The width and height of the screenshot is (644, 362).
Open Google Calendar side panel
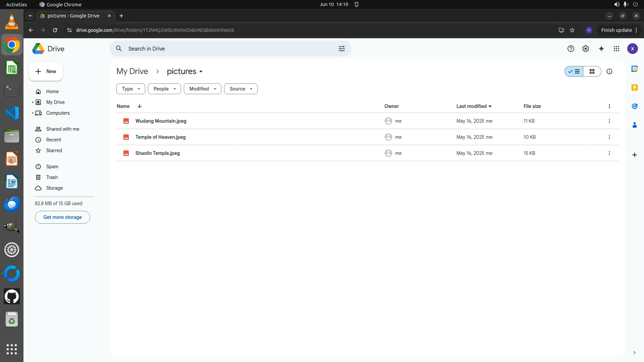pos(634,69)
